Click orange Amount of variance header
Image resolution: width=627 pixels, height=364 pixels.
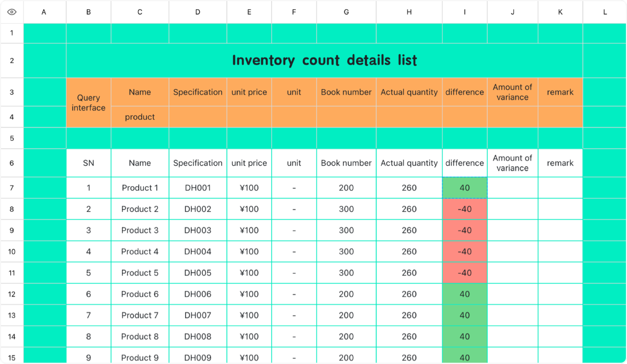pyautogui.click(x=513, y=92)
